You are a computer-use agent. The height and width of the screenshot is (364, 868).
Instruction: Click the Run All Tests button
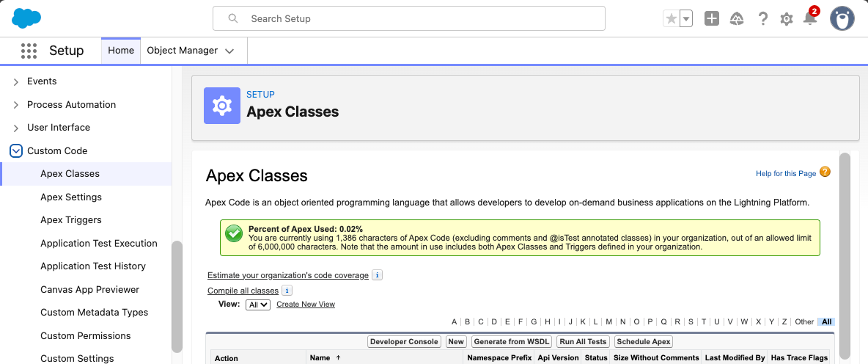(584, 342)
